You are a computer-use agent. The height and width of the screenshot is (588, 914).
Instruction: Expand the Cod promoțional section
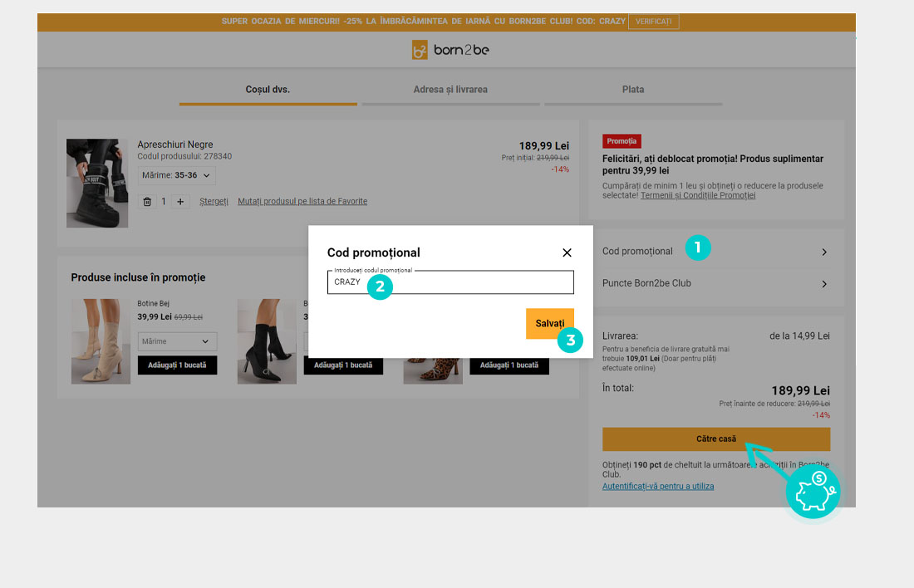715,252
